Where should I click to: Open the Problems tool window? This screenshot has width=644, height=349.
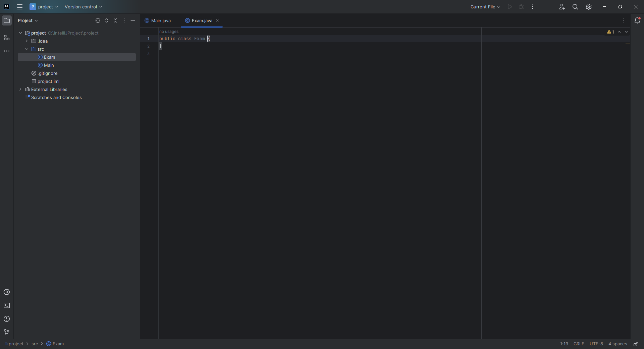[x=7, y=319]
